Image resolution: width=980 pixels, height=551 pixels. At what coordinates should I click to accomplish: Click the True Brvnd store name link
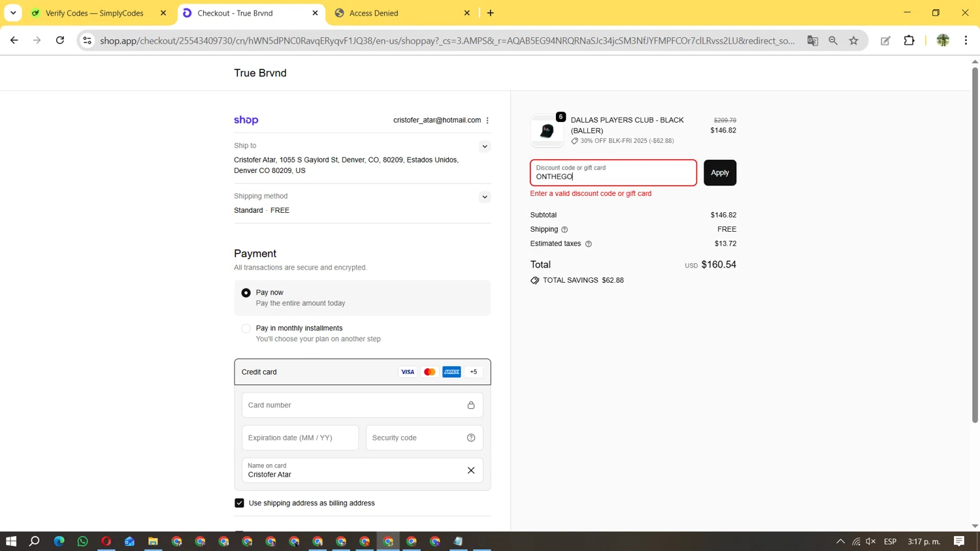click(x=260, y=73)
